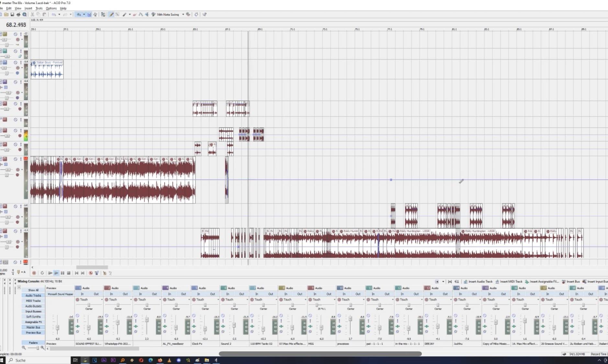Click the Record button in transport bar
Image resolution: width=608 pixels, height=364 pixels.
[34, 273]
